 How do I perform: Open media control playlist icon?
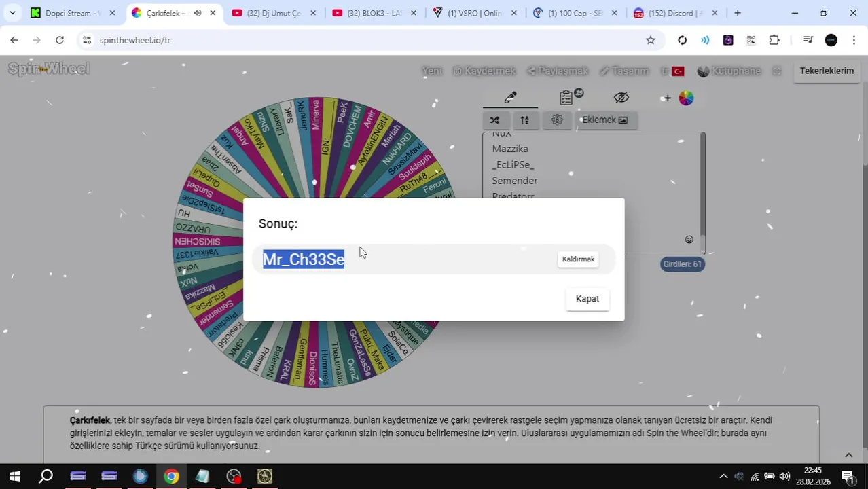point(808,40)
